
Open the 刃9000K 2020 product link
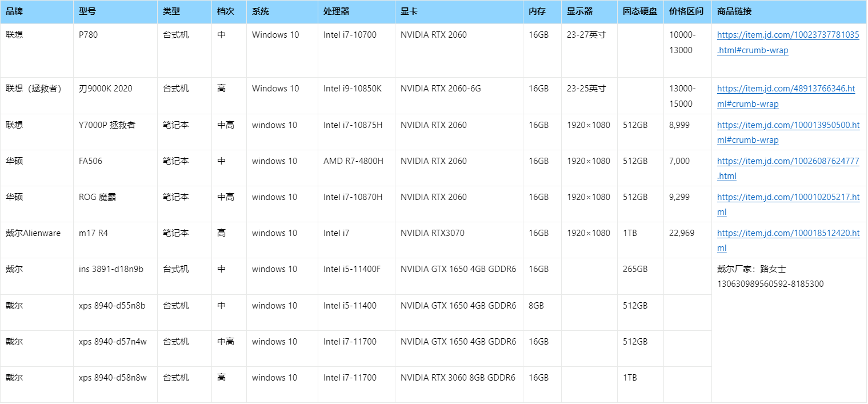click(x=786, y=89)
